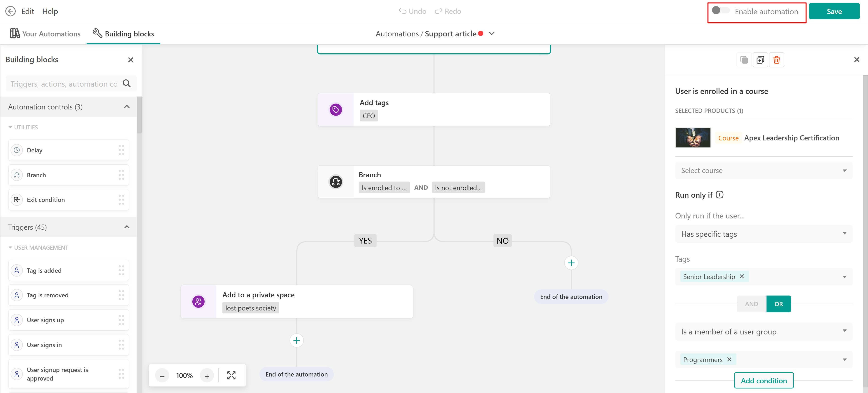
Task: Click the Branch node icon on canvas
Action: point(336,182)
